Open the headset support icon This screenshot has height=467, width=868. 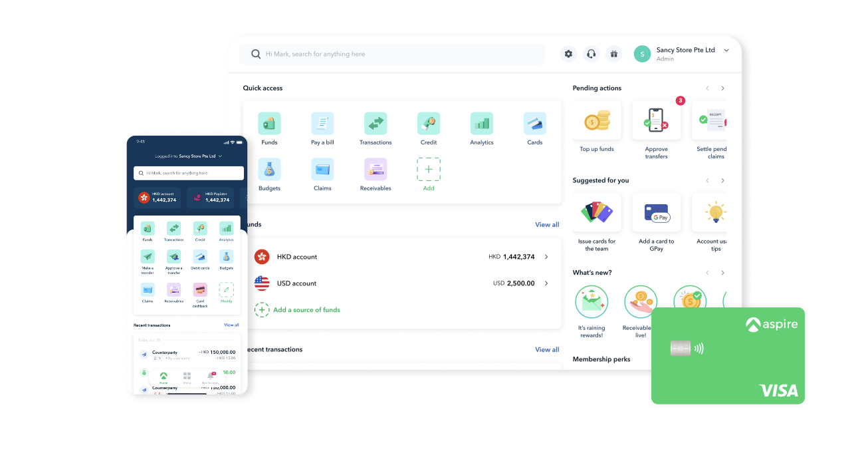591,54
